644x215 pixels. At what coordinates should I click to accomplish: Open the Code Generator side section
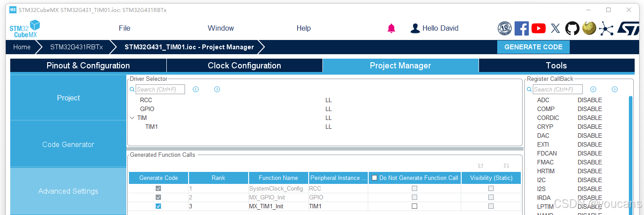point(68,144)
